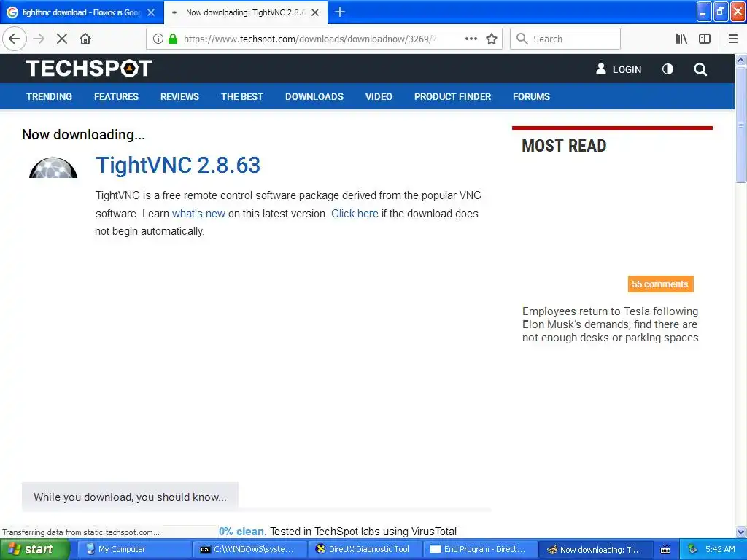Open the FORUMS menu item
Viewport: 747px width, 560px height.
coord(531,97)
